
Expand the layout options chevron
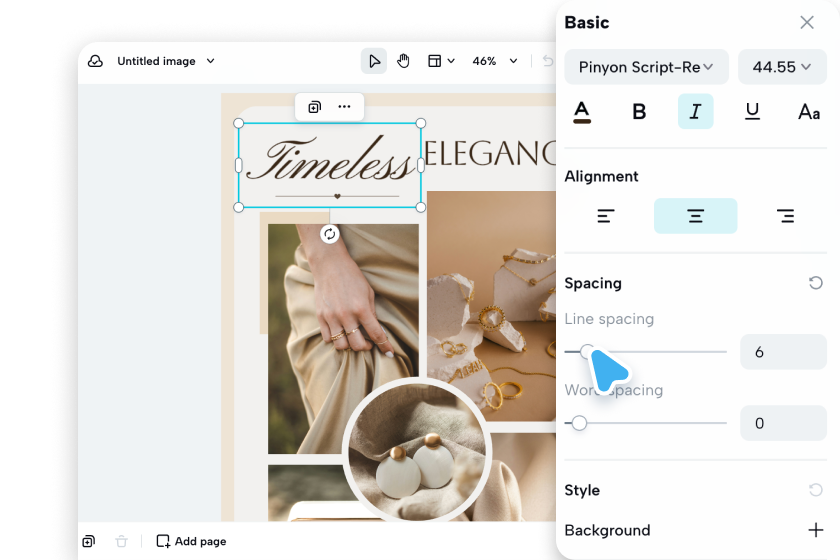pos(451,61)
